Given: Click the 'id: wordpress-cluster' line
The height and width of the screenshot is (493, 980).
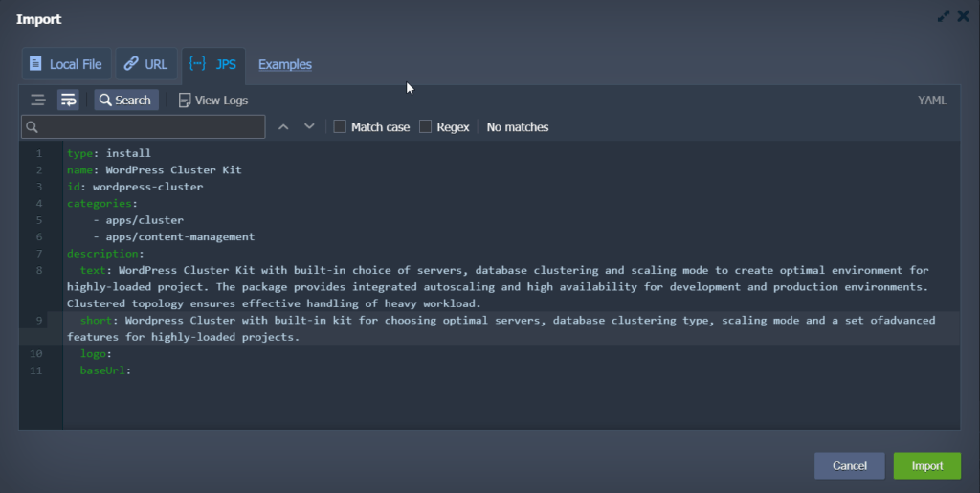Looking at the screenshot, I should (x=135, y=187).
